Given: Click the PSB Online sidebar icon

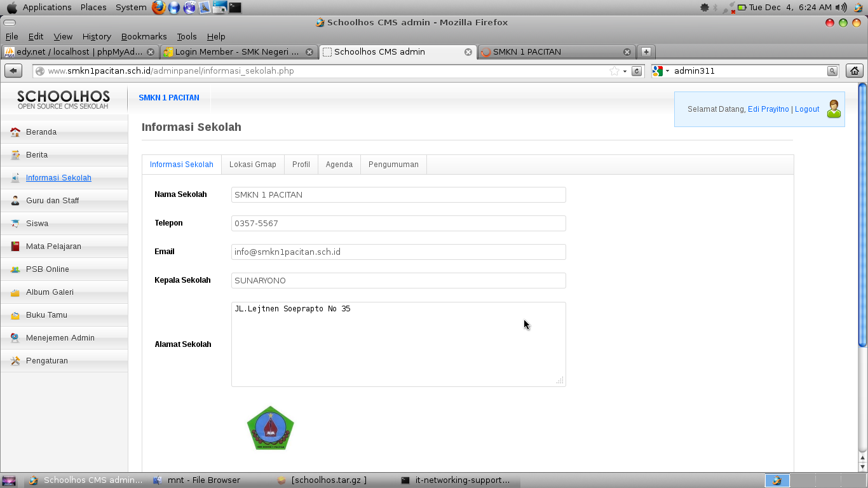Looking at the screenshot, I should [15, 269].
